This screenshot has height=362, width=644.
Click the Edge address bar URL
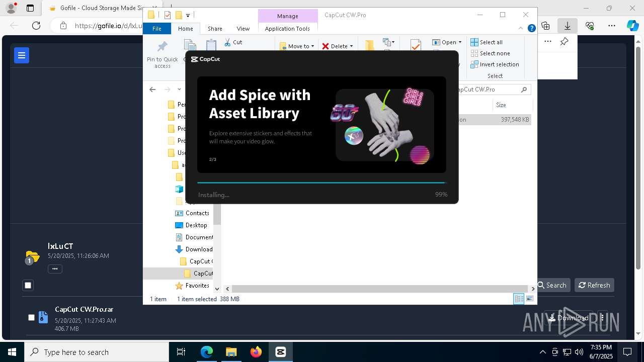108,26
